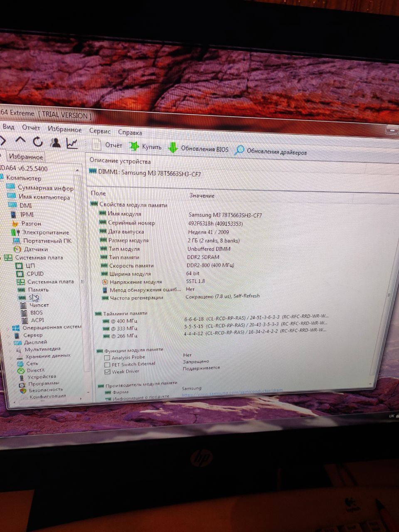Open the Samsung product information link

[232, 392]
